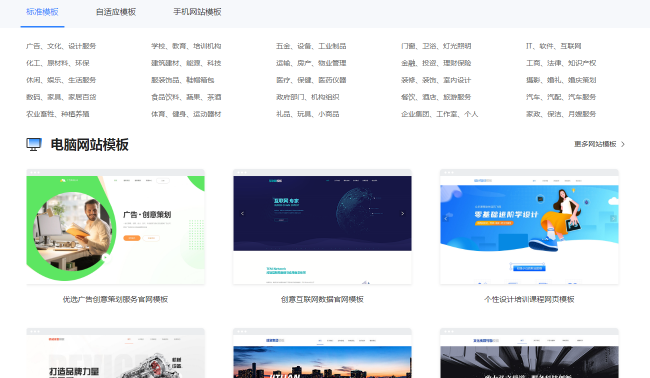650x378 pixels.
Task: Go to 体育、健身、运动器材 category
Action: [x=186, y=114]
